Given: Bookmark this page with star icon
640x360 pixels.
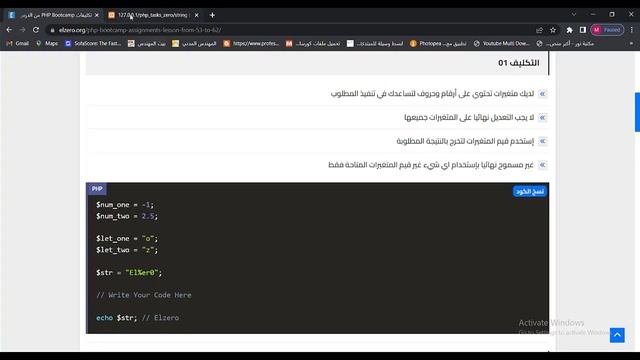Looking at the screenshot, I should (x=553, y=30).
